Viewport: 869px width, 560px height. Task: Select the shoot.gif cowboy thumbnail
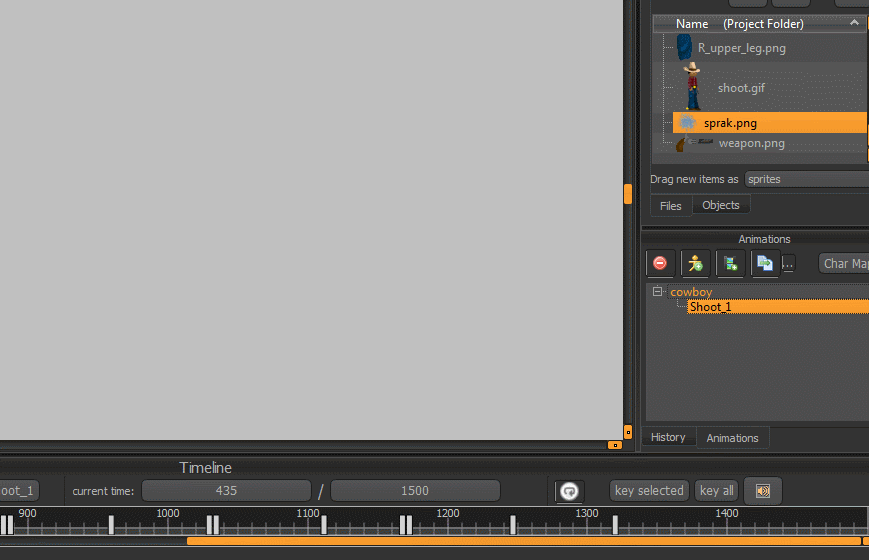coord(692,86)
